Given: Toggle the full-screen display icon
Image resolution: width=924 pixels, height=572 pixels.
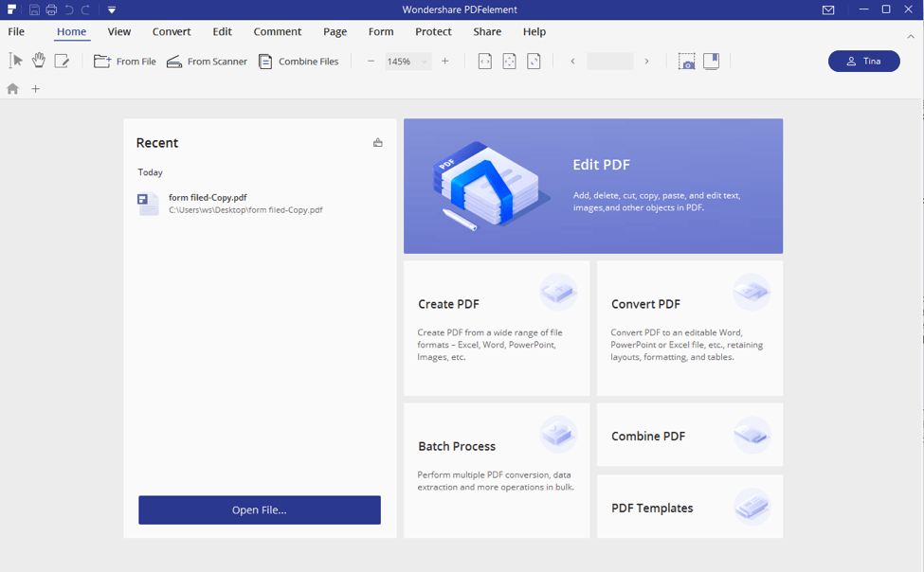Looking at the screenshot, I should [x=712, y=62].
